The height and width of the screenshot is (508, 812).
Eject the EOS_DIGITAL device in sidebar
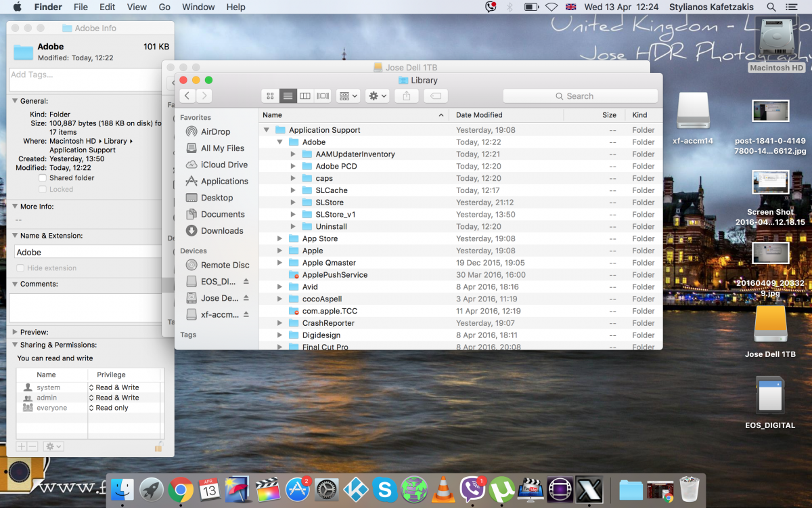[246, 281]
